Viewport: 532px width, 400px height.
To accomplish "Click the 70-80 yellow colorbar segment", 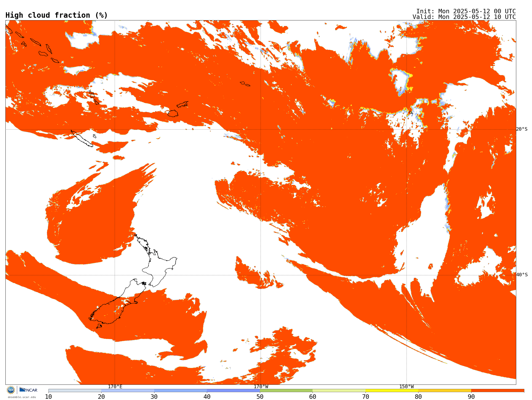I will tap(392, 391).
